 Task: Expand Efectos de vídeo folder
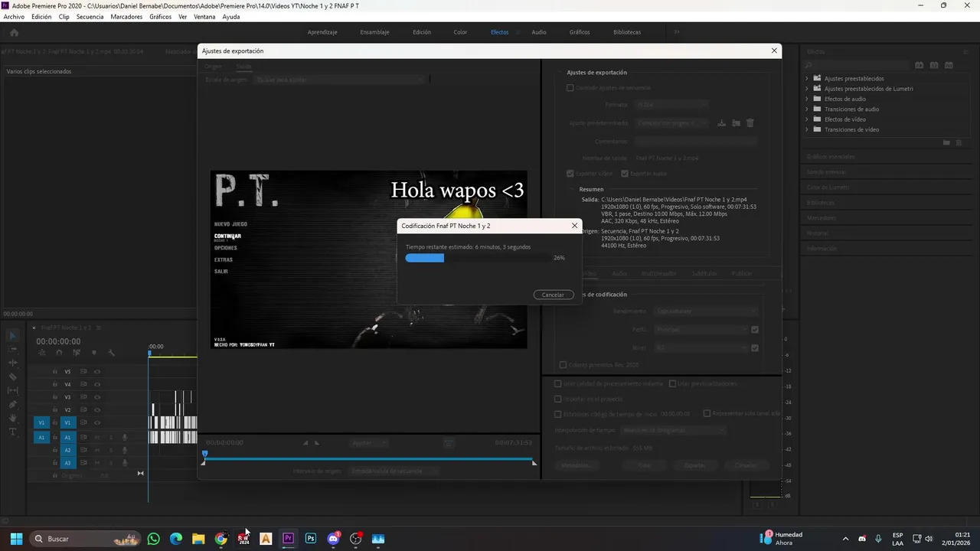(807, 119)
